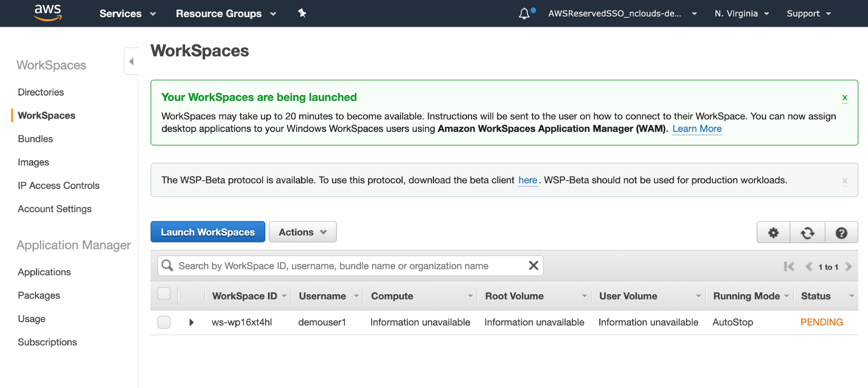Screen dimensions: 868x388
Task: Click the search magnifier icon
Action: 168,265
